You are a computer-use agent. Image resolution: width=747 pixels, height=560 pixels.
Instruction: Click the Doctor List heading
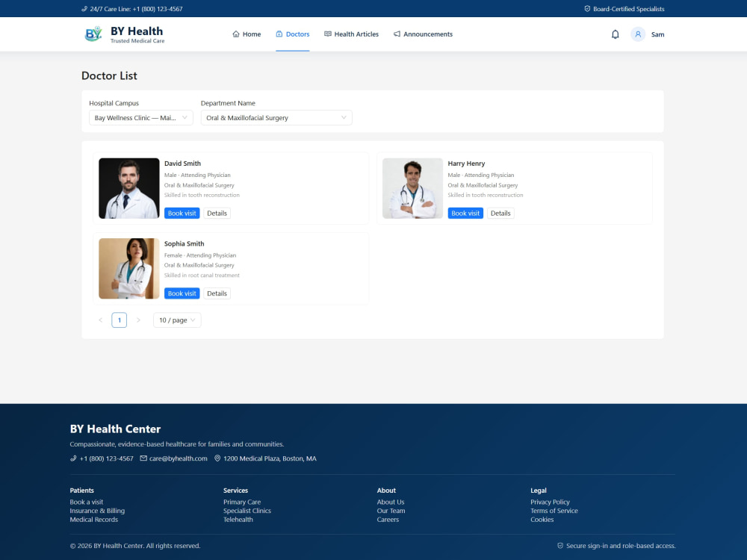pyautogui.click(x=109, y=75)
